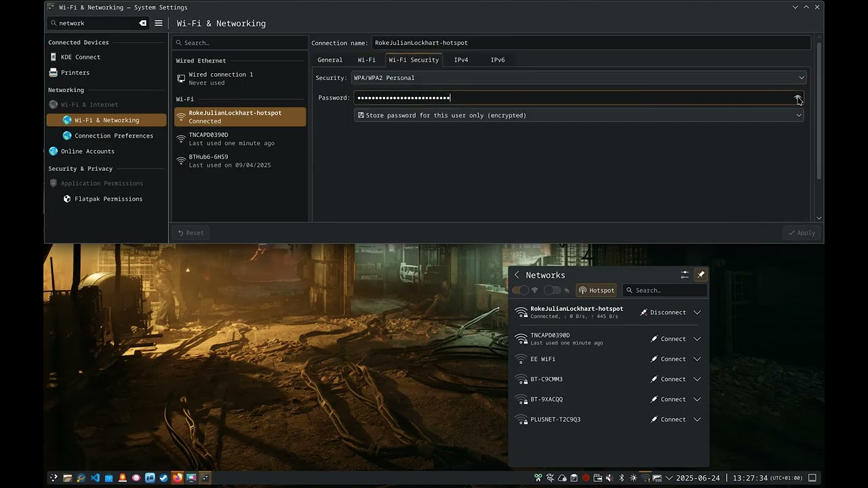Expand the hidden system tray icons arrow
Image resolution: width=868 pixels, height=488 pixels.
[669, 478]
